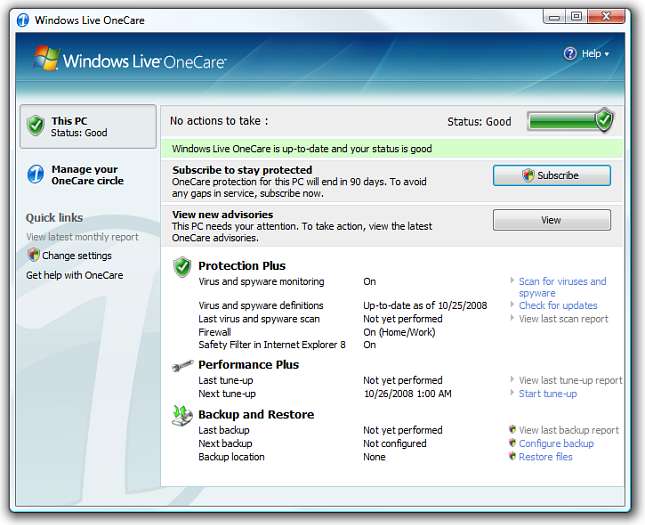Click 'Not configured' next backup value

(x=394, y=443)
